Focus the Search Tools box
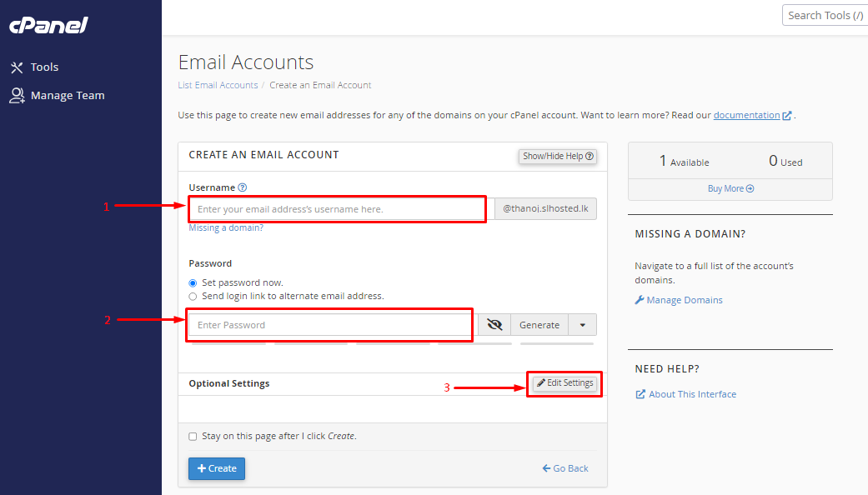The image size is (868, 495). 824,15
